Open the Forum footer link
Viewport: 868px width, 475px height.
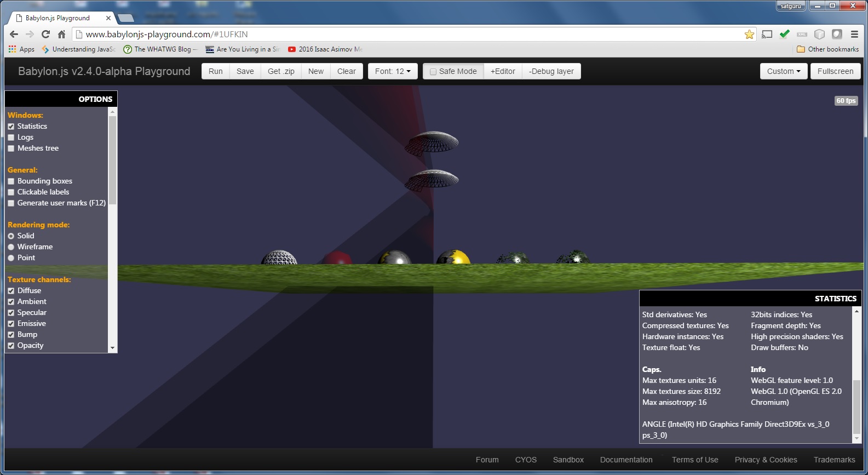pos(487,460)
